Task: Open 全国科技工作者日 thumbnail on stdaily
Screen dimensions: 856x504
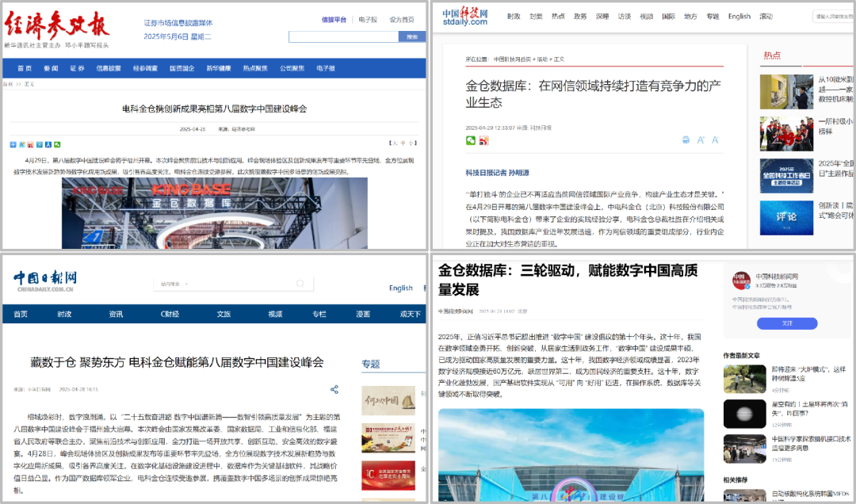Action: click(786, 176)
